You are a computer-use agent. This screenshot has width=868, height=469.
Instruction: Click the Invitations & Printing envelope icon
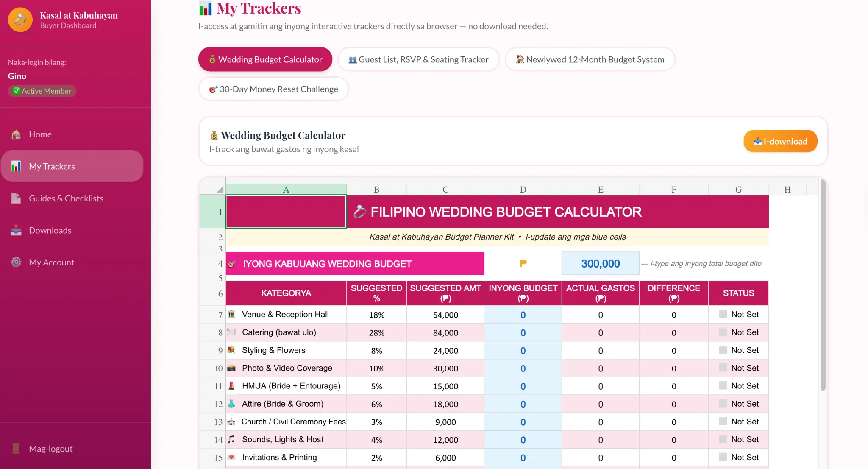pos(231,457)
